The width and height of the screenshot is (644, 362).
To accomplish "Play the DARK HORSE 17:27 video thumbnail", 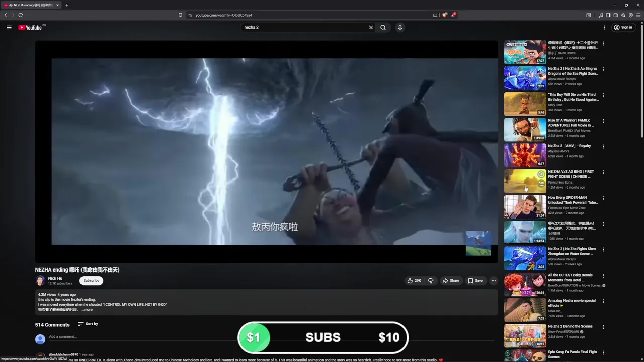I will (525, 52).
